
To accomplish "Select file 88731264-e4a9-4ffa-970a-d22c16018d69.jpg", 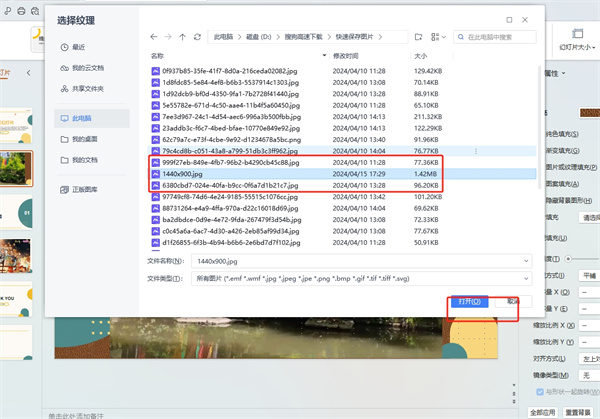I will click(x=230, y=208).
